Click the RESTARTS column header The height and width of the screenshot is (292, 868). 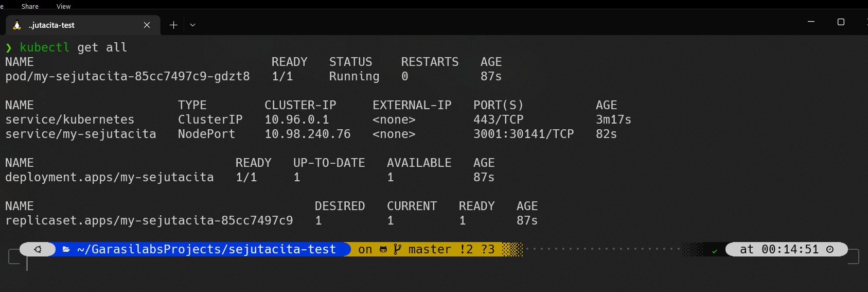(x=430, y=62)
